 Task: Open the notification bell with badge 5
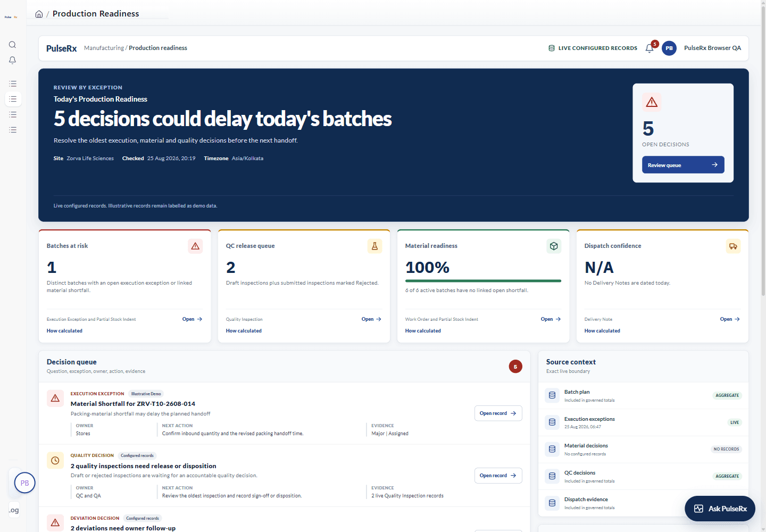coord(650,48)
